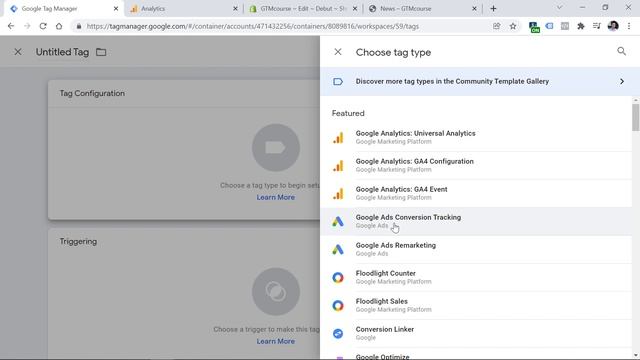
Task: Close the Choose tag type panel
Action: tap(338, 52)
